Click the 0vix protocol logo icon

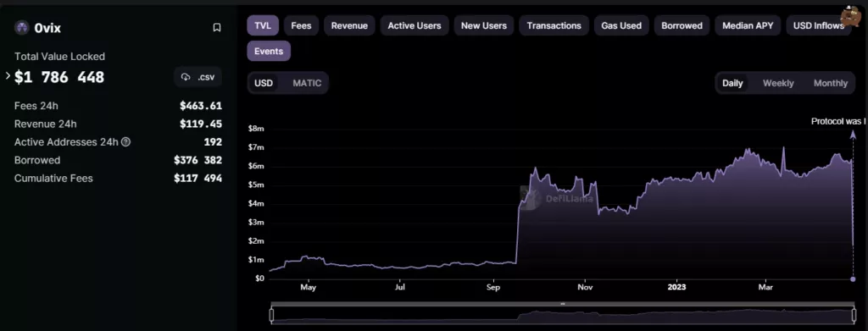(x=22, y=28)
